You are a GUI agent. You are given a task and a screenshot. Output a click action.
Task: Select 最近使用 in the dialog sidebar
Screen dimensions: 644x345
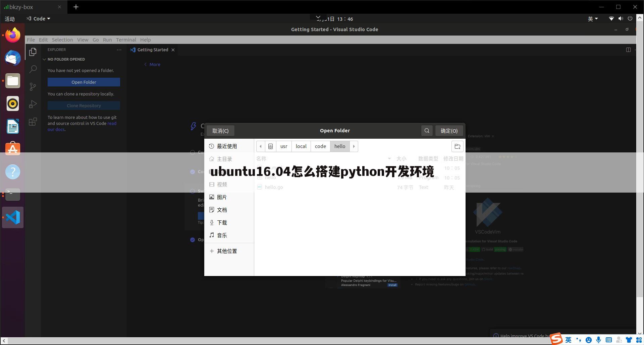229,146
